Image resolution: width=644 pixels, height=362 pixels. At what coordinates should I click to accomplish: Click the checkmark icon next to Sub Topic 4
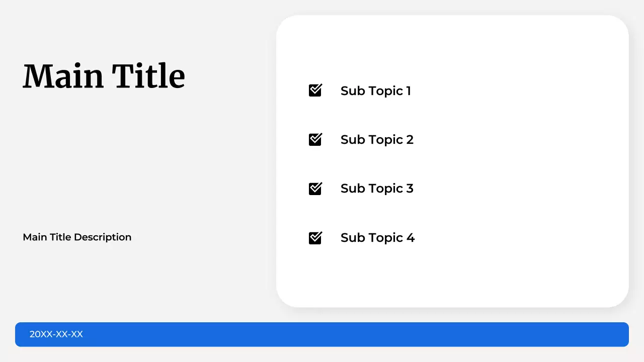[x=315, y=238]
